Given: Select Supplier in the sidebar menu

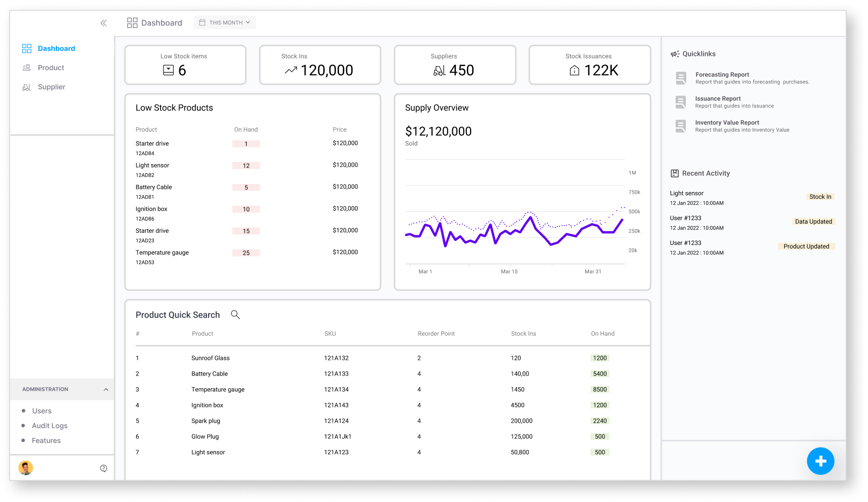Looking at the screenshot, I should pyautogui.click(x=51, y=87).
